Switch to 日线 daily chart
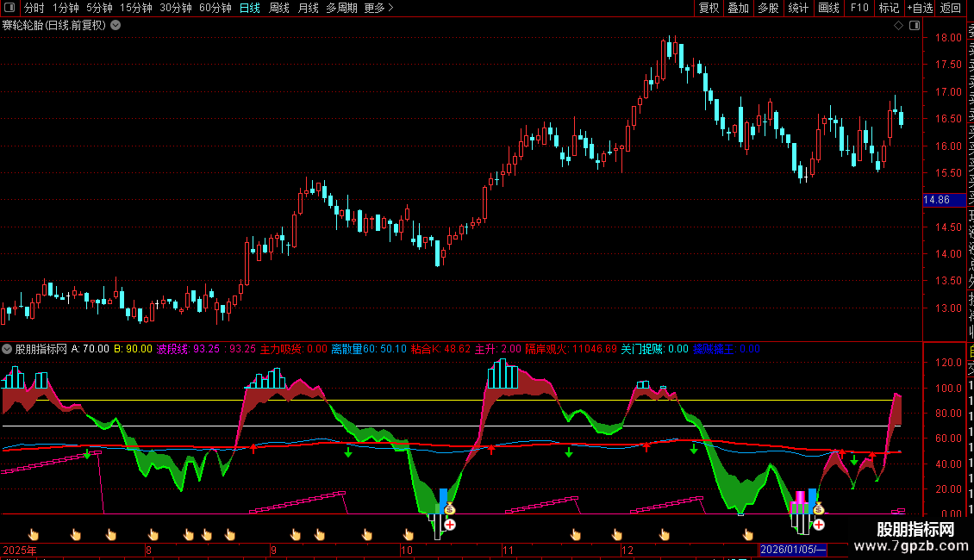The image size is (974, 560). tap(250, 8)
